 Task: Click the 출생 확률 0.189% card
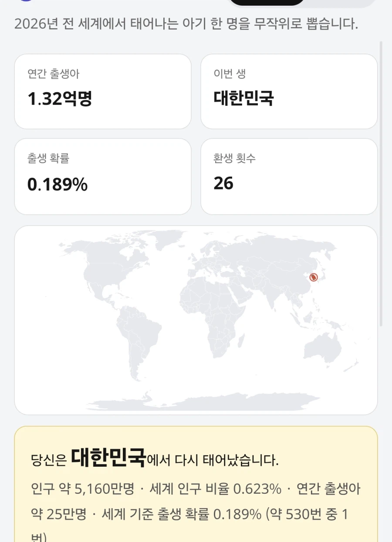pos(103,176)
